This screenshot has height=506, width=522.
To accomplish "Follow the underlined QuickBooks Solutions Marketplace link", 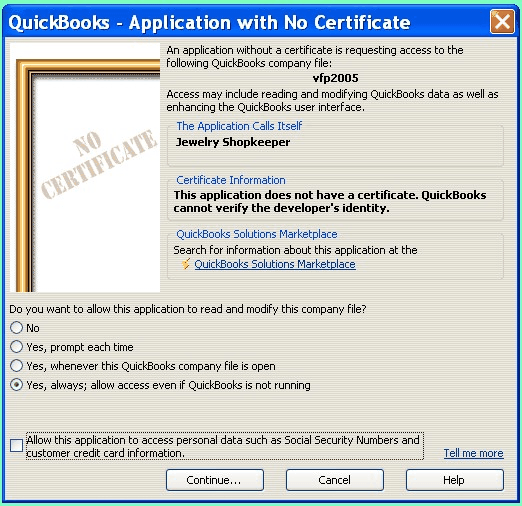I will click(275, 264).
